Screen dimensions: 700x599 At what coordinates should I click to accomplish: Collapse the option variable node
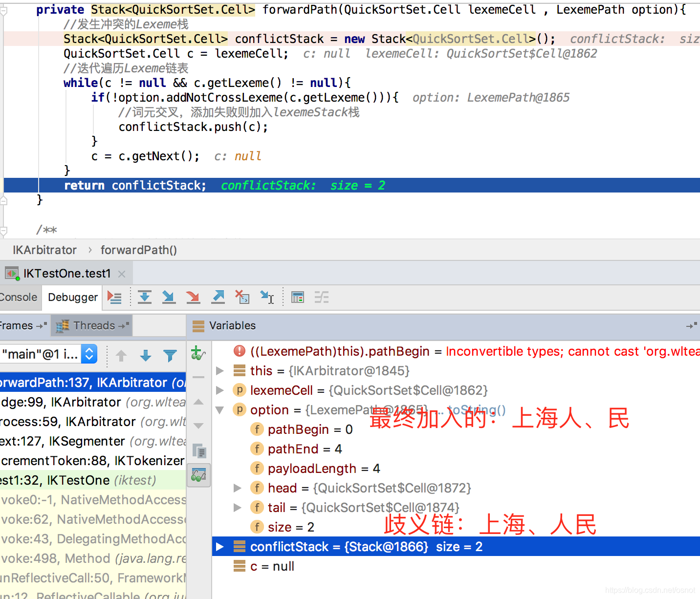coord(220,410)
